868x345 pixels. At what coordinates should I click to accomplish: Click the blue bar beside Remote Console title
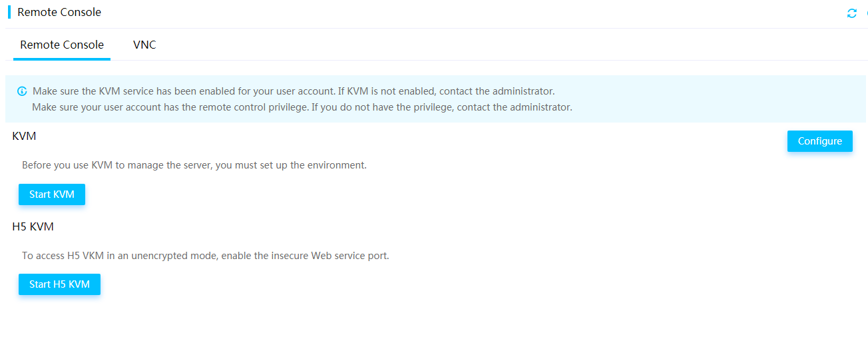pos(9,12)
